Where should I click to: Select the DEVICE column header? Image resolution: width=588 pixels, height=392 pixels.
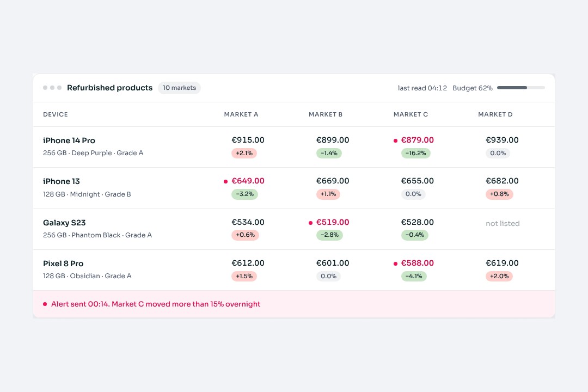coord(56,114)
